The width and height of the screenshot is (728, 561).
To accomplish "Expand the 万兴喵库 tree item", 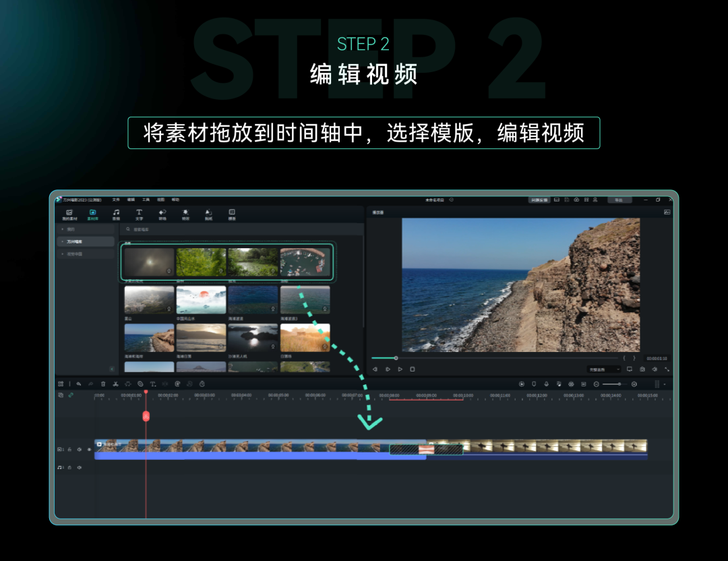I will (63, 241).
